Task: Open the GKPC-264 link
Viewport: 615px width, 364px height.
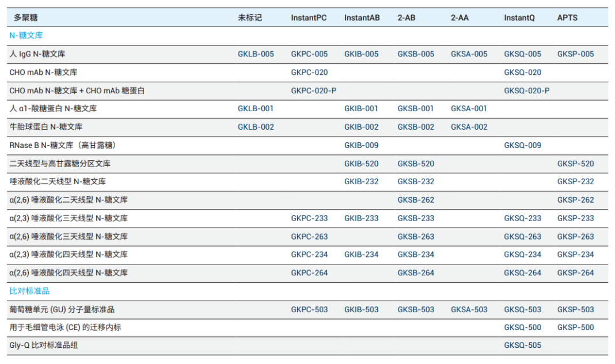Action: click(x=309, y=273)
